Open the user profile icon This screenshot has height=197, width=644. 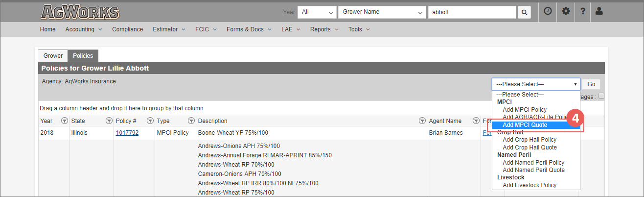click(x=599, y=11)
